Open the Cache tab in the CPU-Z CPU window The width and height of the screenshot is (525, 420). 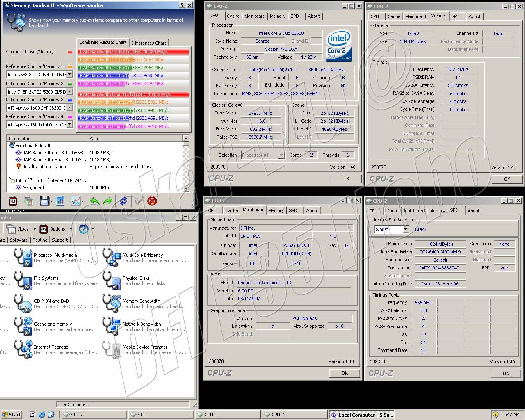(x=233, y=16)
